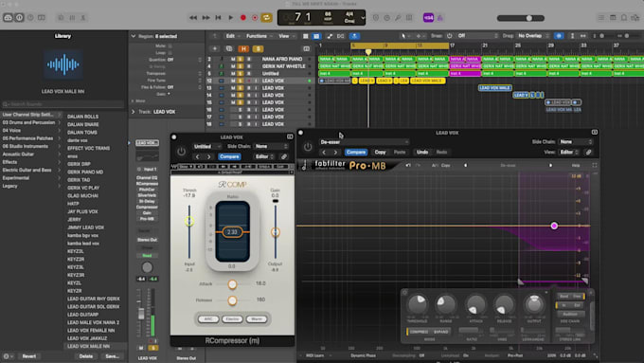
Task: Click the red Record button
Action: (x=243, y=18)
